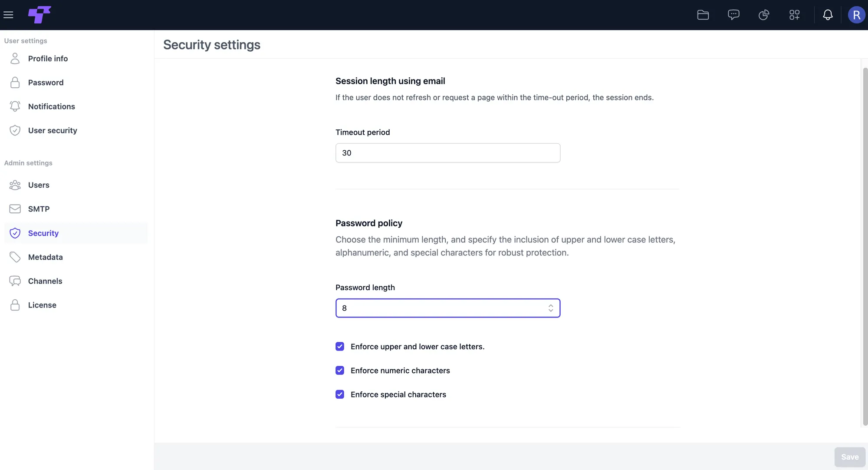Click the Password lock icon
The image size is (868, 470).
[15, 83]
